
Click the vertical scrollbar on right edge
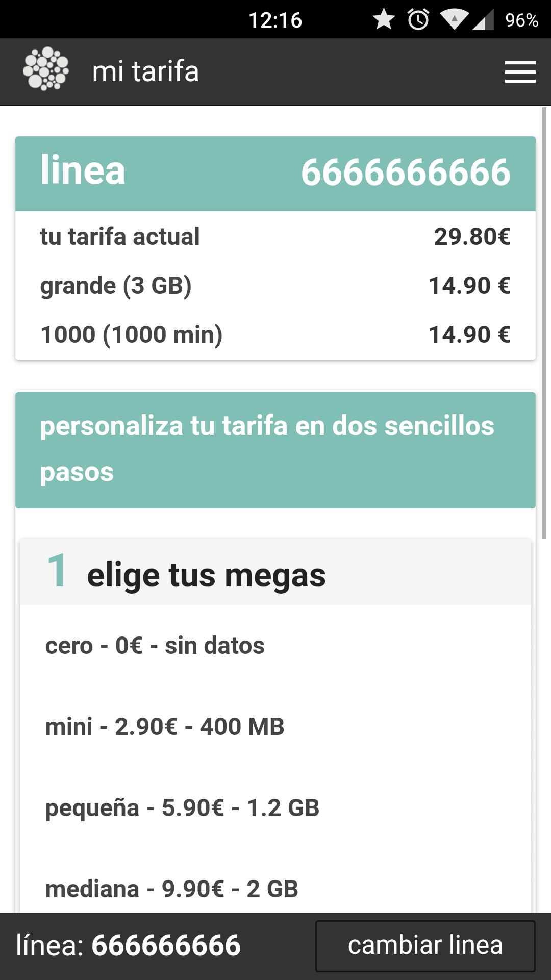pos(544,323)
